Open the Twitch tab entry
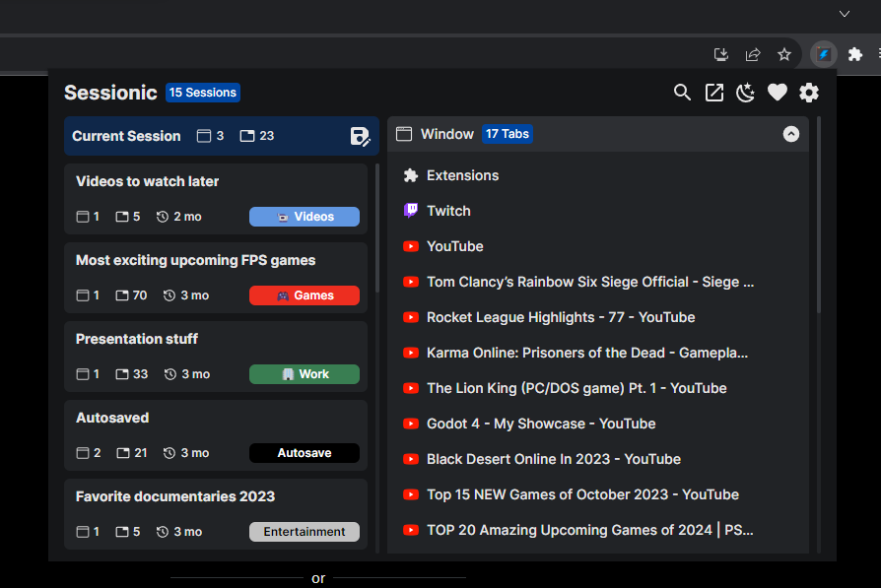Viewport: 881px width, 588px height. coord(598,211)
